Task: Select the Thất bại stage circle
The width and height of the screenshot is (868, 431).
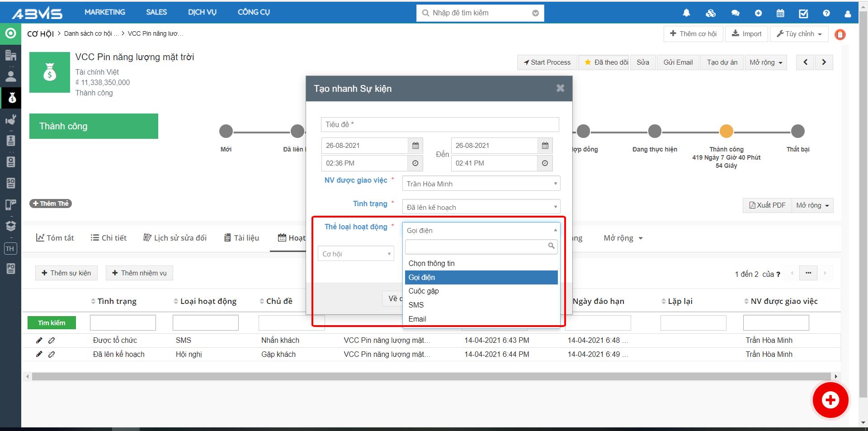Action: click(797, 132)
